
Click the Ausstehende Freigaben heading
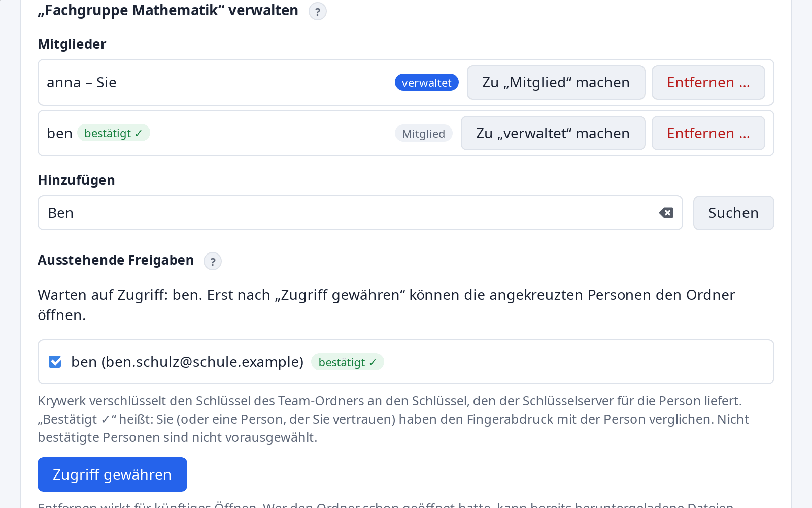click(x=116, y=260)
